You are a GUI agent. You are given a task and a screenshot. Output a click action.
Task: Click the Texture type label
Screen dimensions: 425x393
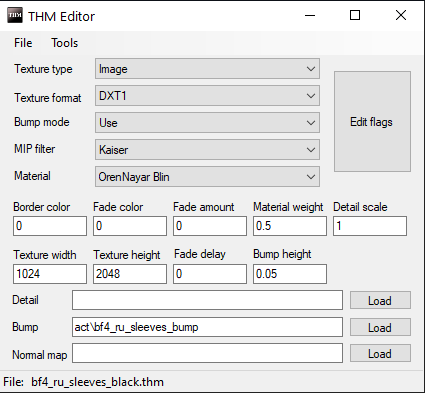click(43, 69)
